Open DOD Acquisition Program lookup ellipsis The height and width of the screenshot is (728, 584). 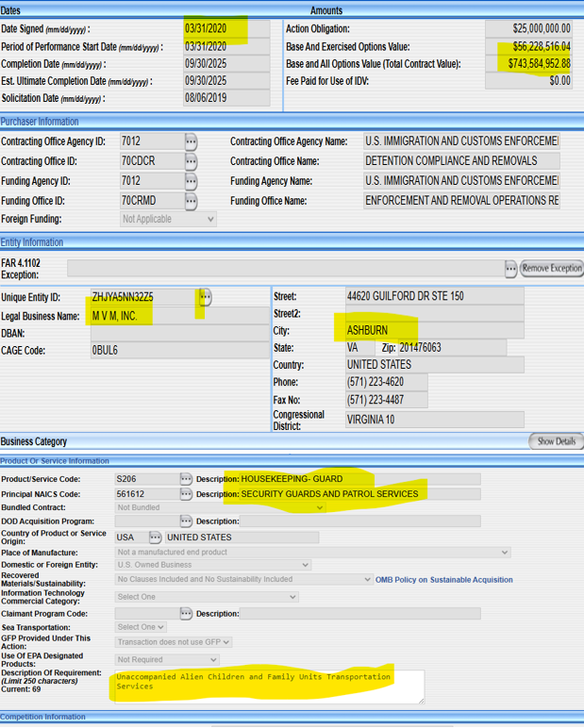pyautogui.click(x=186, y=521)
